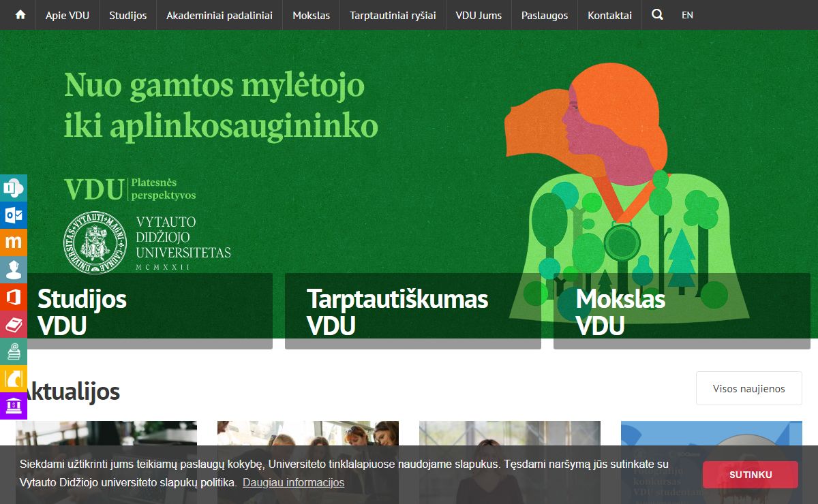The image size is (818, 504).
Task: Open the yellow bracket sidebar icon
Action: coord(14,378)
